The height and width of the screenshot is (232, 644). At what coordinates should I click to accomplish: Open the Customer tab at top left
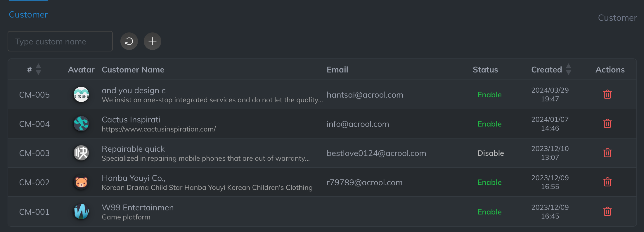(x=28, y=15)
